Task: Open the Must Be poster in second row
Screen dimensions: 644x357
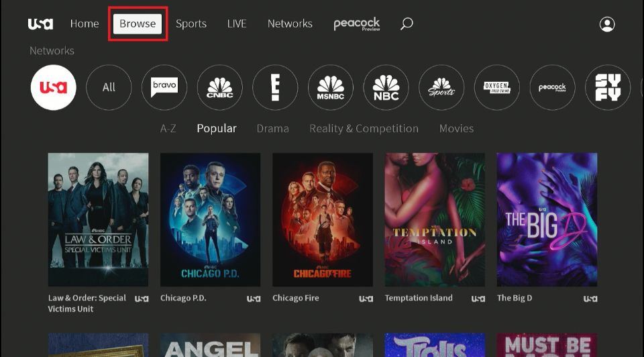Action: [547, 345]
